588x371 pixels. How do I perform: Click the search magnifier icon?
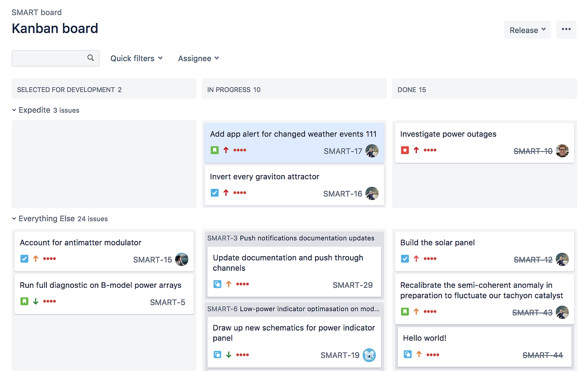(x=90, y=58)
